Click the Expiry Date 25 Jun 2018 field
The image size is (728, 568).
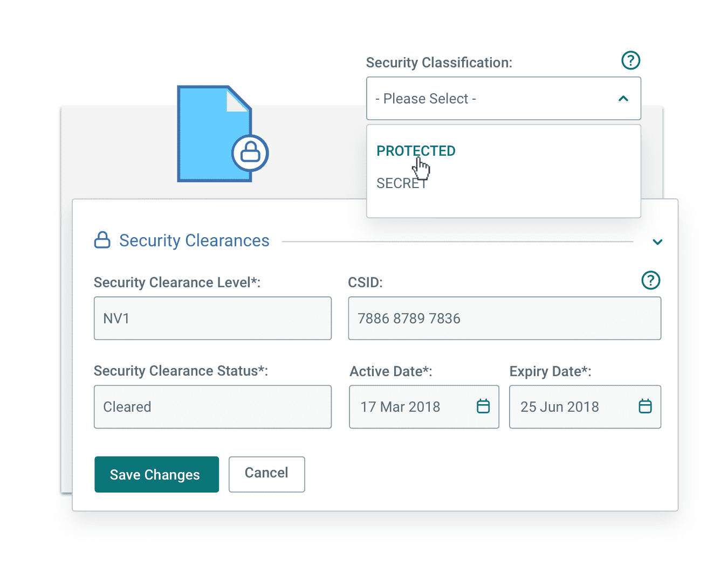tap(585, 407)
